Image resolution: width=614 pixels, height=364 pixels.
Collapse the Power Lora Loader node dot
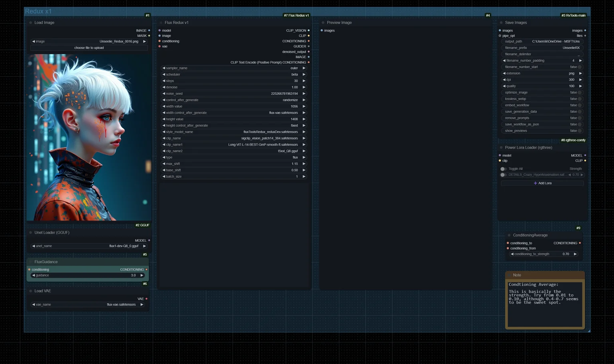(501, 148)
